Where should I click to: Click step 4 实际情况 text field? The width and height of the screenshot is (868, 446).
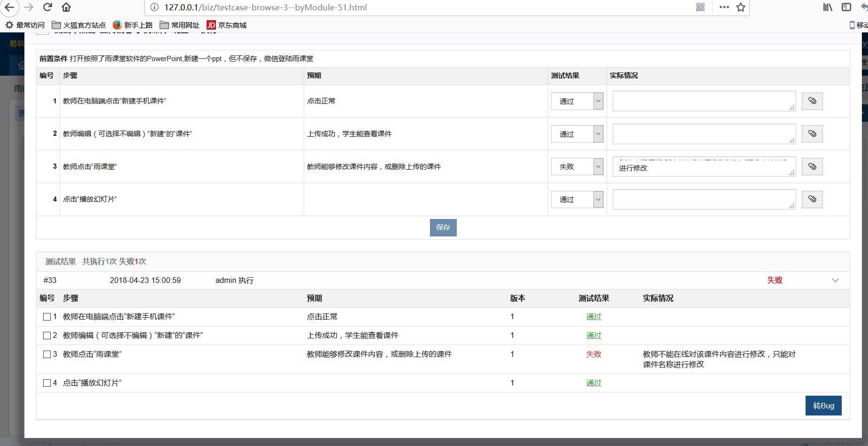[x=704, y=199]
